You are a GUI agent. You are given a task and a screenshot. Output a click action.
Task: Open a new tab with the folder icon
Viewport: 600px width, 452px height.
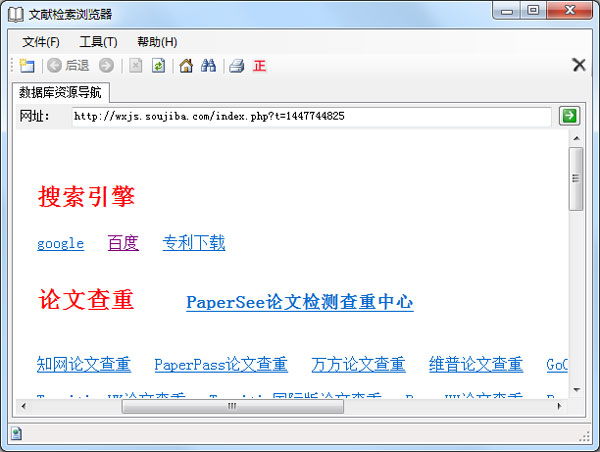click(27, 66)
